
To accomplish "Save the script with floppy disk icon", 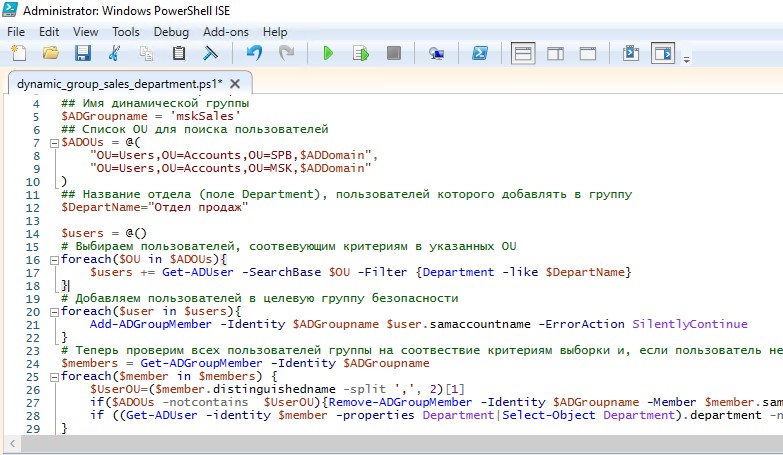I will point(82,53).
